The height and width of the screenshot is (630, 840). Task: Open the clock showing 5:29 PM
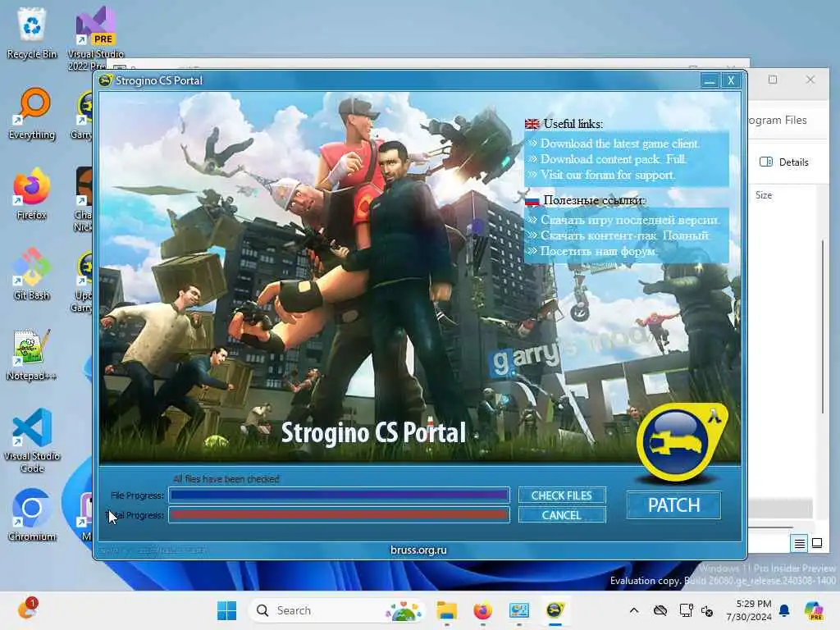pyautogui.click(x=749, y=610)
